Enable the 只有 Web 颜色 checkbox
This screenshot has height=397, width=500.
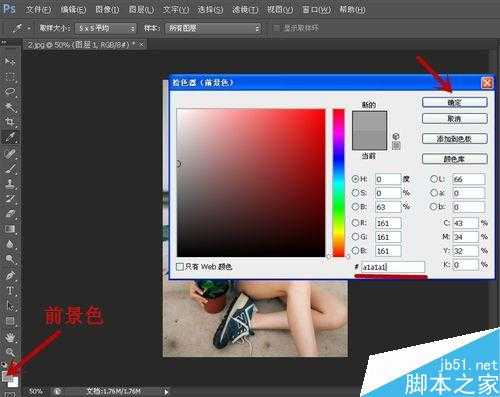(180, 267)
